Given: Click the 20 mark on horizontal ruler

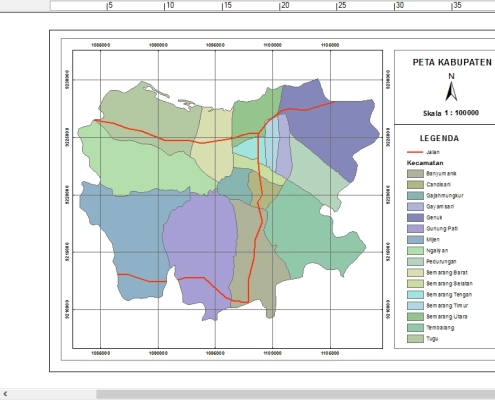Looking at the screenshot, I should click(284, 5).
